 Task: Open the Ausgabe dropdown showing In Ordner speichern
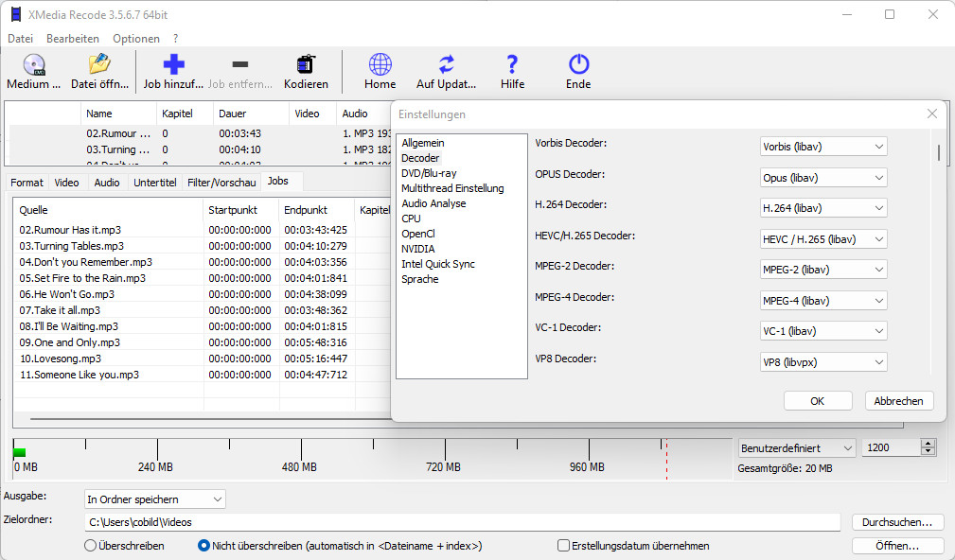[154, 499]
